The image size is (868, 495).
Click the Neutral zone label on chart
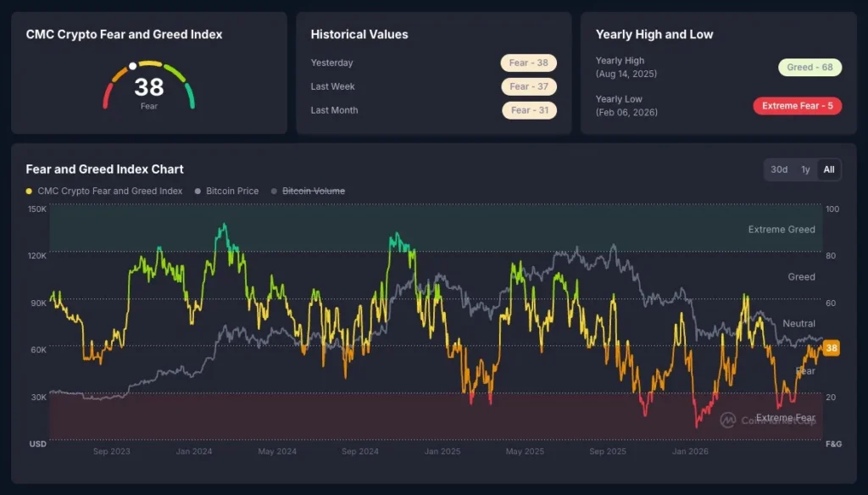point(798,323)
